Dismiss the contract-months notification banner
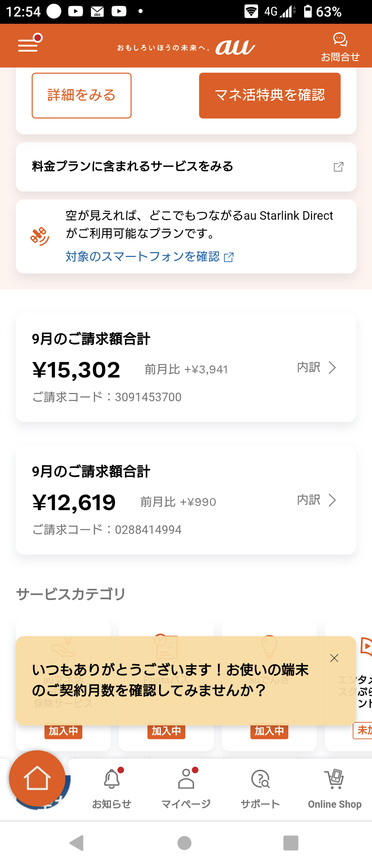Viewport: 372px width, 868px height. click(334, 658)
